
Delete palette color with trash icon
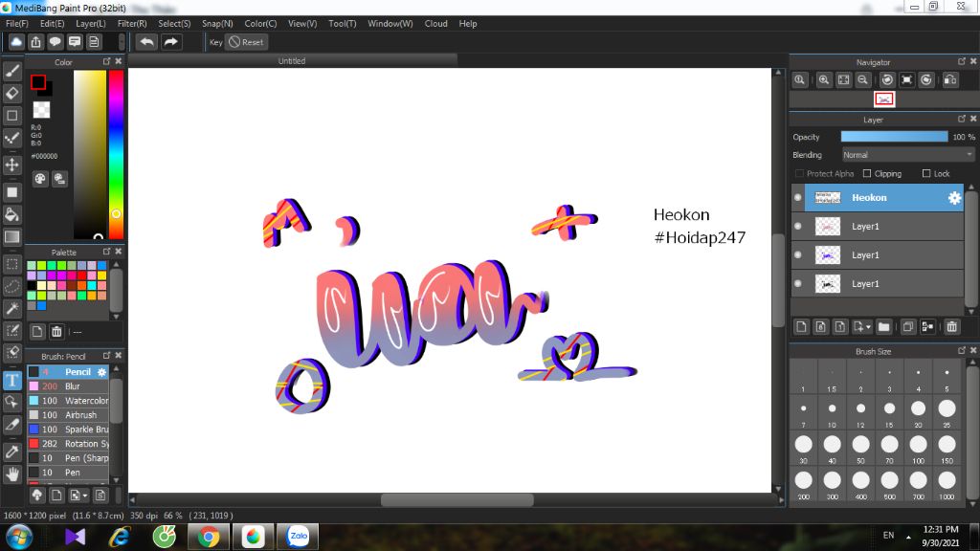pyautogui.click(x=56, y=332)
